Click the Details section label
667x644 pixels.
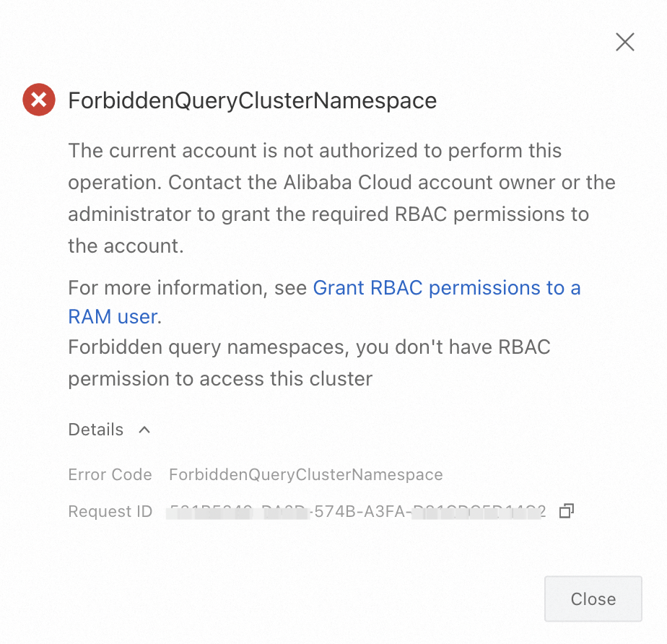[x=96, y=430]
